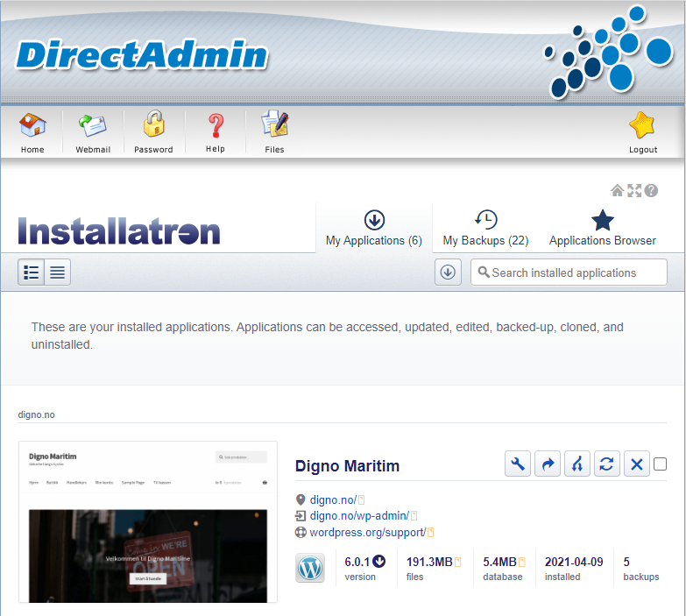Click the external icon after wp-admin/ link
This screenshot has width=686, height=616.
414,516
